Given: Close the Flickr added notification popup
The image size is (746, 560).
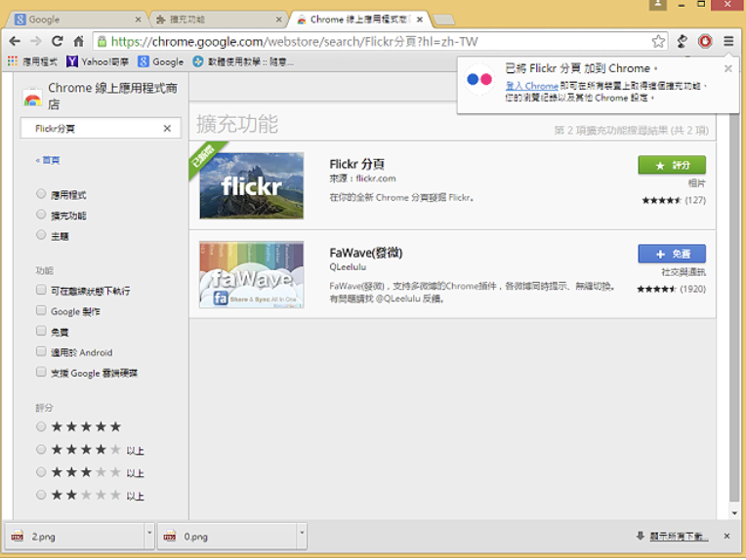Looking at the screenshot, I should coord(727,68).
